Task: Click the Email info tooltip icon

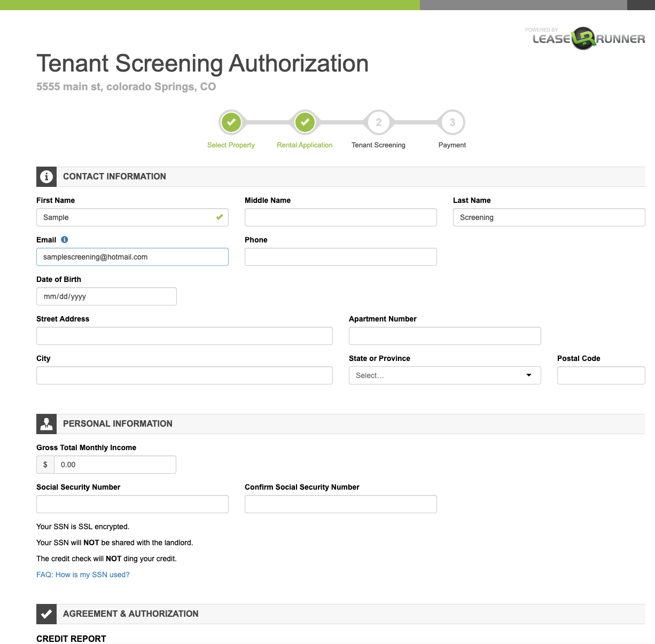Action: tap(65, 240)
